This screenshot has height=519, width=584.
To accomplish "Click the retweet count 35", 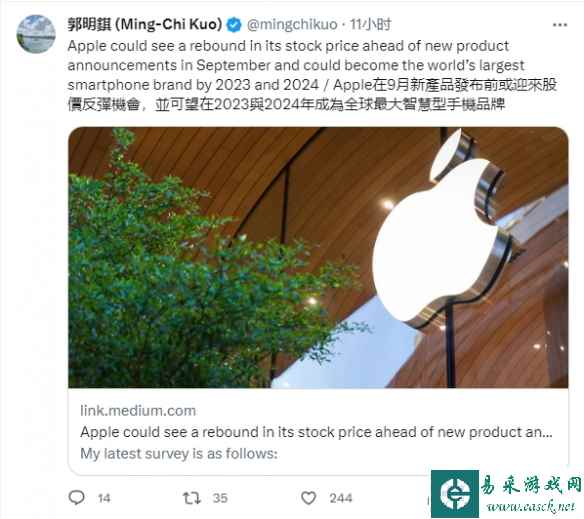I will click(x=220, y=498).
